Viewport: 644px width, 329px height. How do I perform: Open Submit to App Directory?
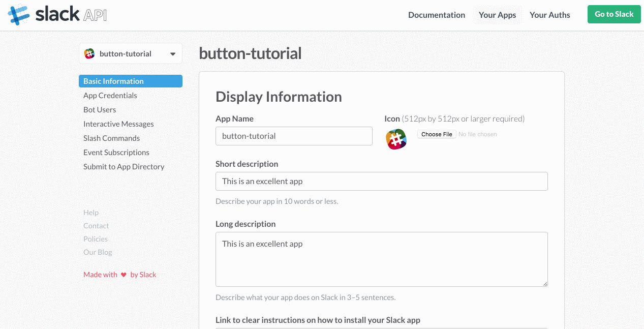[124, 167]
